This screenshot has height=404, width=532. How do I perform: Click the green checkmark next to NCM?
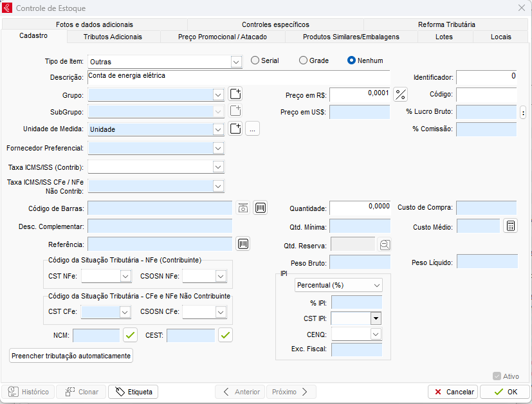(x=131, y=335)
